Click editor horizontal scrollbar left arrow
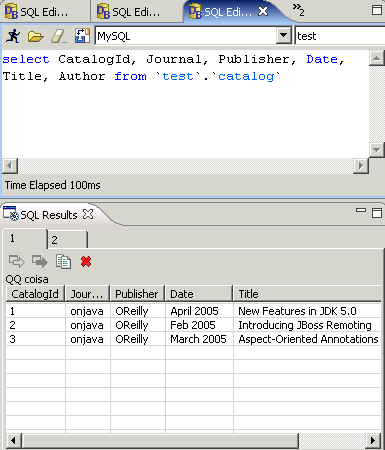Image resolution: width=385 pixels, height=450 pixels. click(10, 166)
